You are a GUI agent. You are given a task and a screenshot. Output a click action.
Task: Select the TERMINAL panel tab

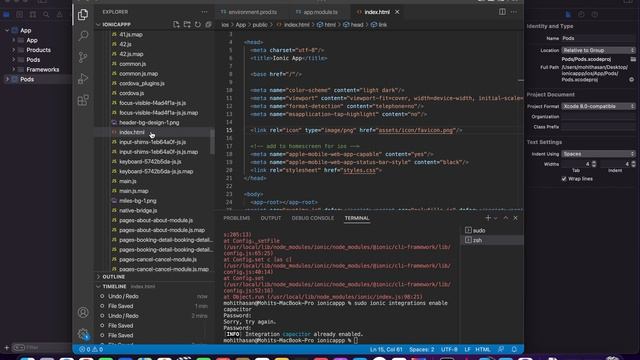click(357, 218)
